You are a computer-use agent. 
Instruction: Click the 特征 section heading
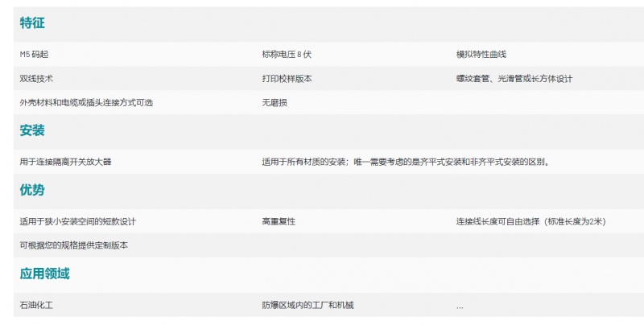(32, 24)
